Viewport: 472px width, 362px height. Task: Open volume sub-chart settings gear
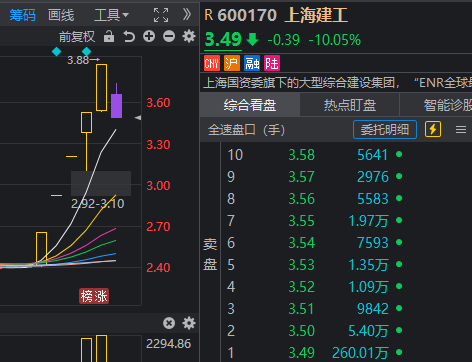point(189,323)
